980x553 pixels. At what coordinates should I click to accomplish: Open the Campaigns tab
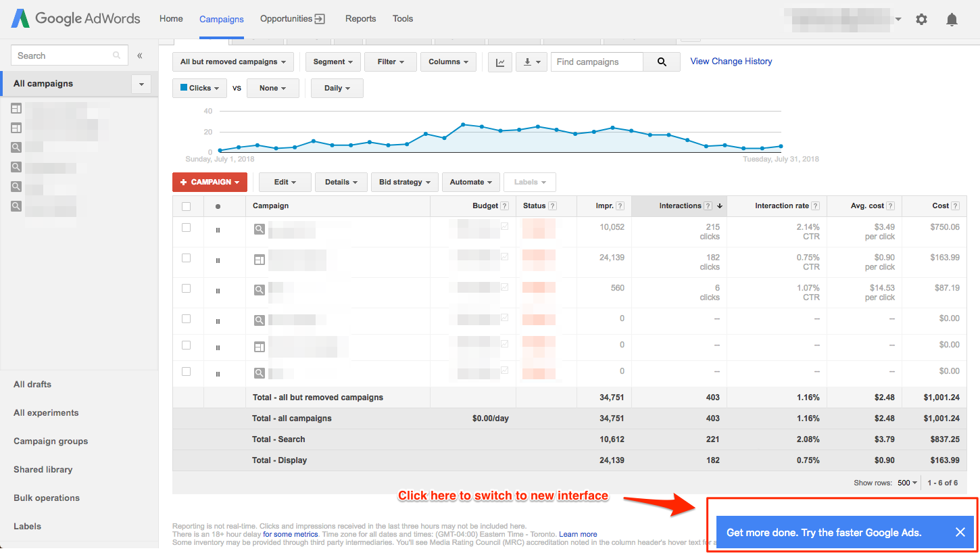(x=222, y=20)
